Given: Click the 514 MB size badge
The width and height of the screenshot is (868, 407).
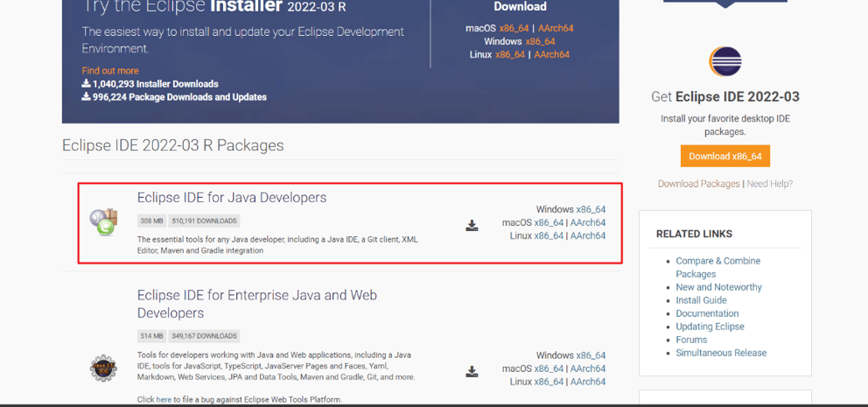Looking at the screenshot, I should pyautogui.click(x=151, y=336).
